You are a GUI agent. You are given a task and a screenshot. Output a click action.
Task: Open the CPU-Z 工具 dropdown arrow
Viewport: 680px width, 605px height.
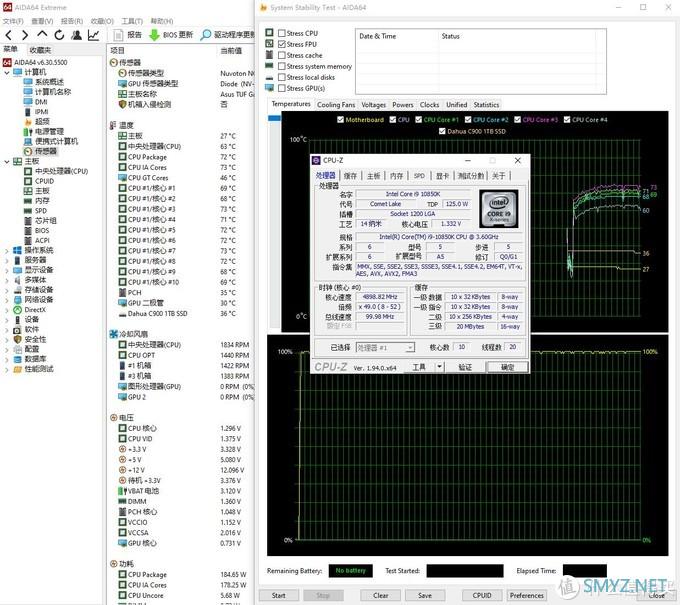439,367
